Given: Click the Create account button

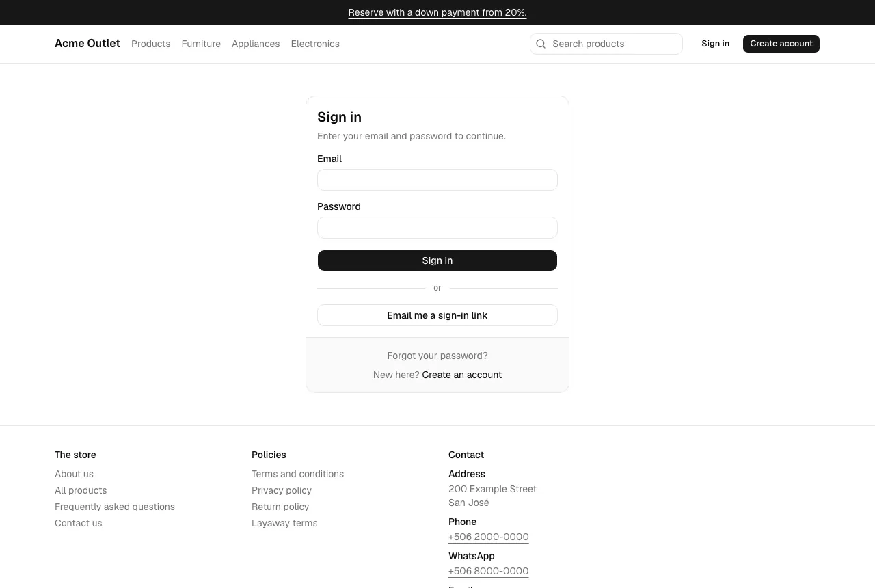Looking at the screenshot, I should [x=781, y=44].
